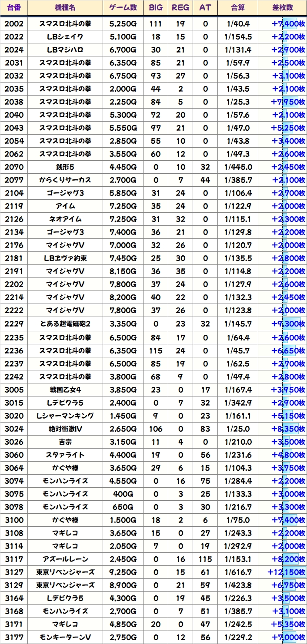Click the 銭形5 machine name

click(65, 167)
